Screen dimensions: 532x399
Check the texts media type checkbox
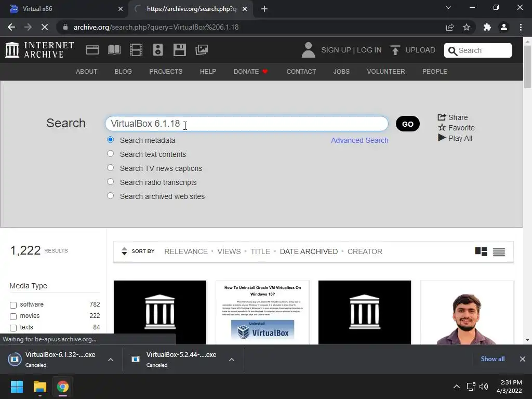(13, 328)
